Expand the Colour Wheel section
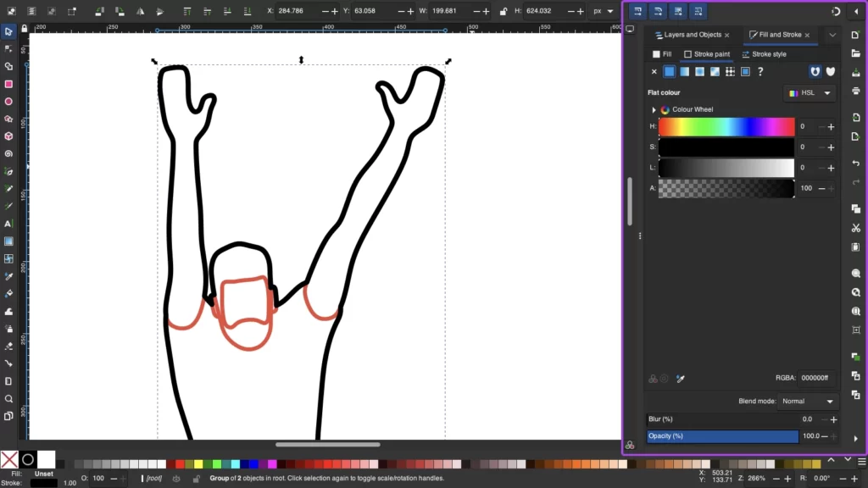Viewport: 868px width, 488px height. click(654, 110)
